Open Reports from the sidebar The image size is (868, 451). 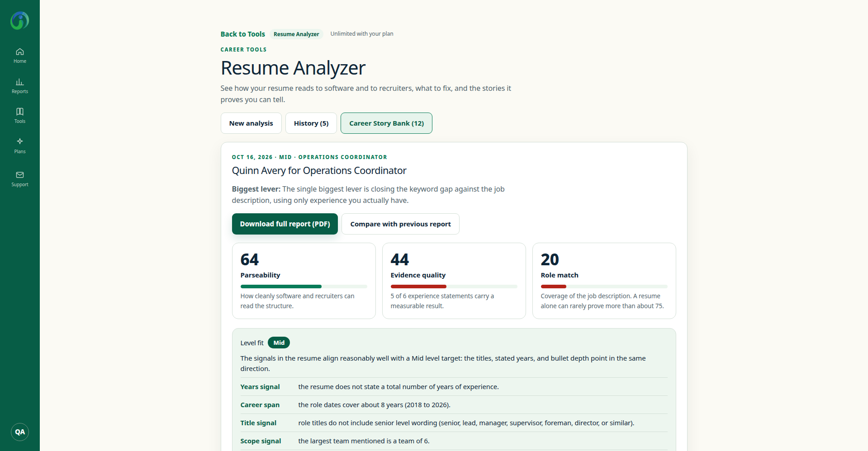click(x=19, y=86)
